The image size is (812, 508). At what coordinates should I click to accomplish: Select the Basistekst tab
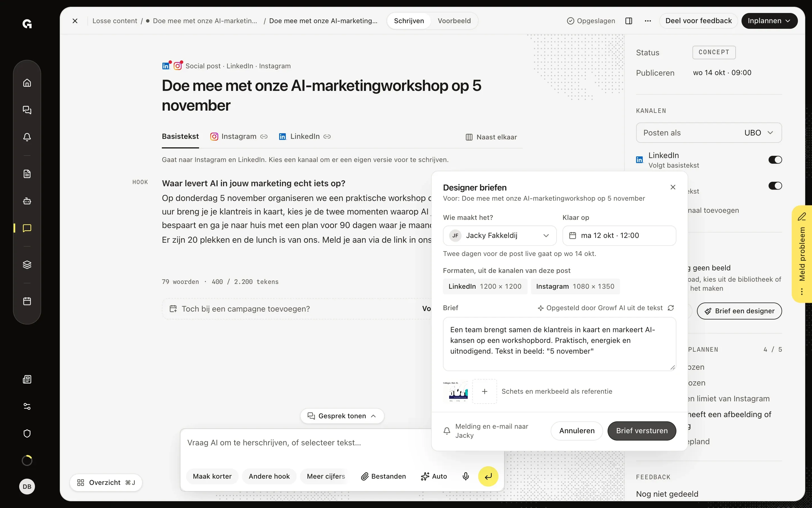point(180,136)
